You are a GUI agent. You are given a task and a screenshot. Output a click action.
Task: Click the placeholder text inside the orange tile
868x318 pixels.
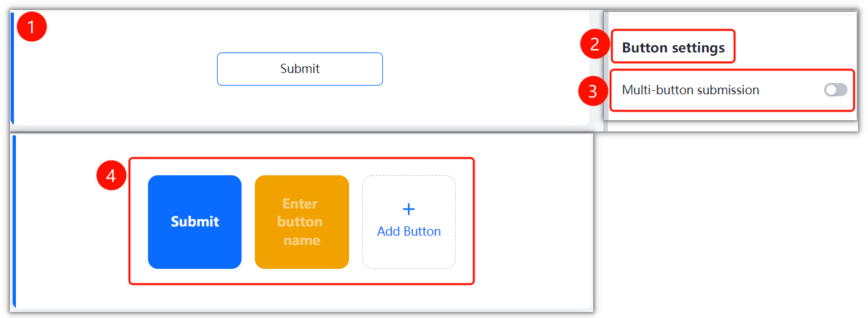point(302,222)
